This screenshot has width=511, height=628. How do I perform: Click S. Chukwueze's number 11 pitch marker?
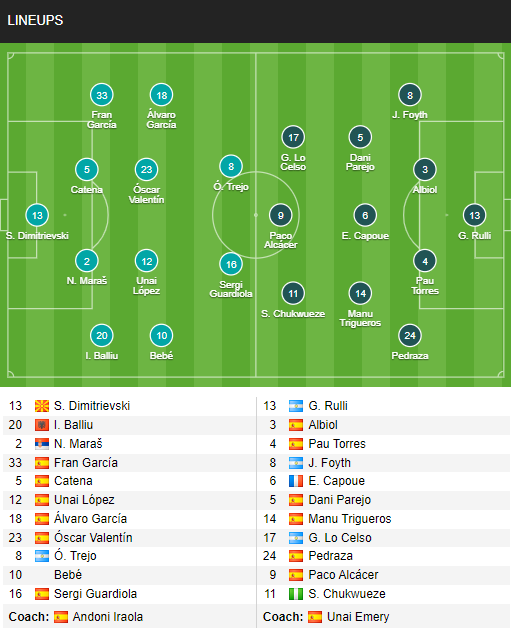[x=293, y=294]
